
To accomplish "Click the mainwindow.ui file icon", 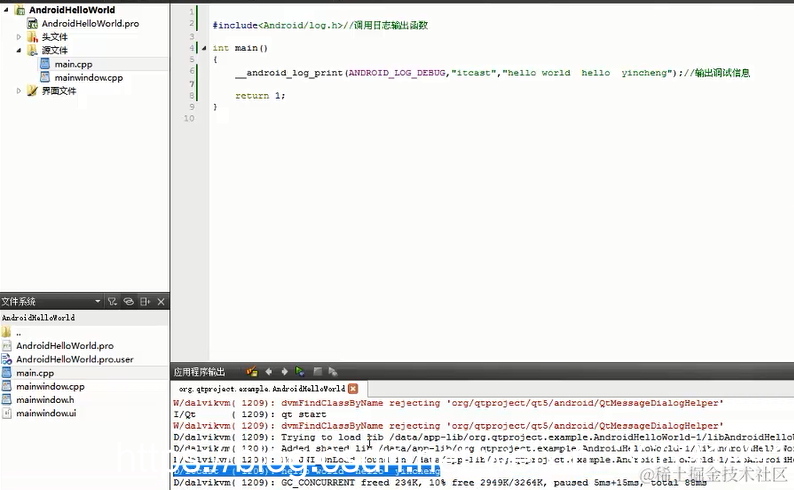I will click(7, 413).
